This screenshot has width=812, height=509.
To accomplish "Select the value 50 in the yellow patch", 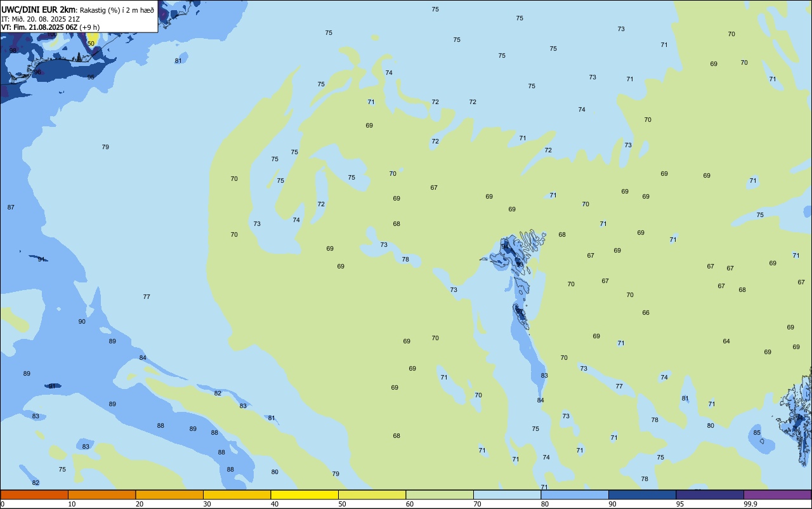I will [91, 44].
